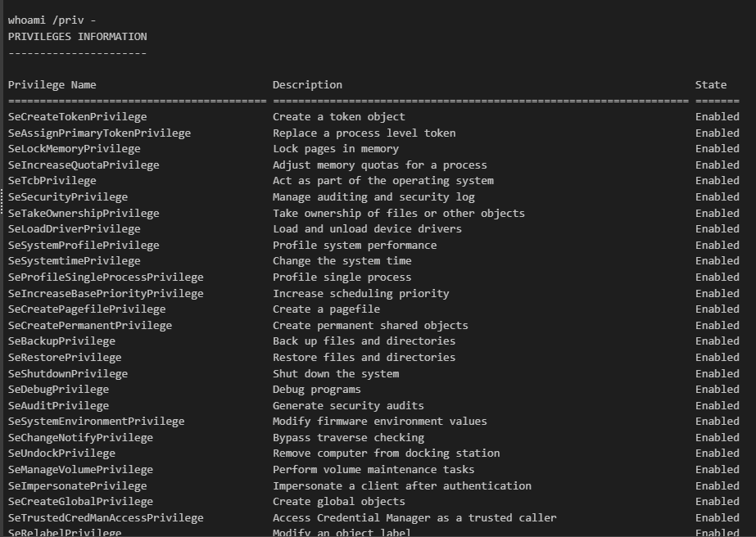Select the SeCreateTokenPrivilege entry
Viewport: 756px width, 537px height.
click(78, 117)
